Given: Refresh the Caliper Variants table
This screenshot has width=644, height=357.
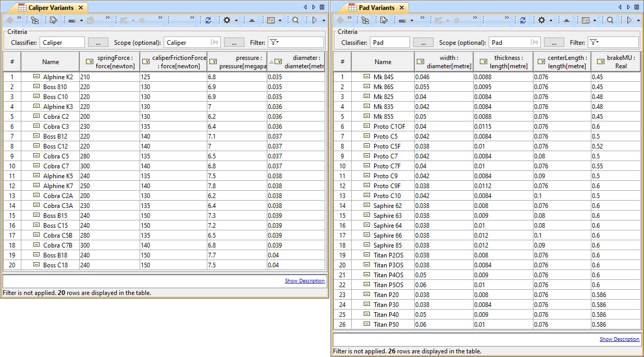Looking at the screenshot, I should click(208, 20).
